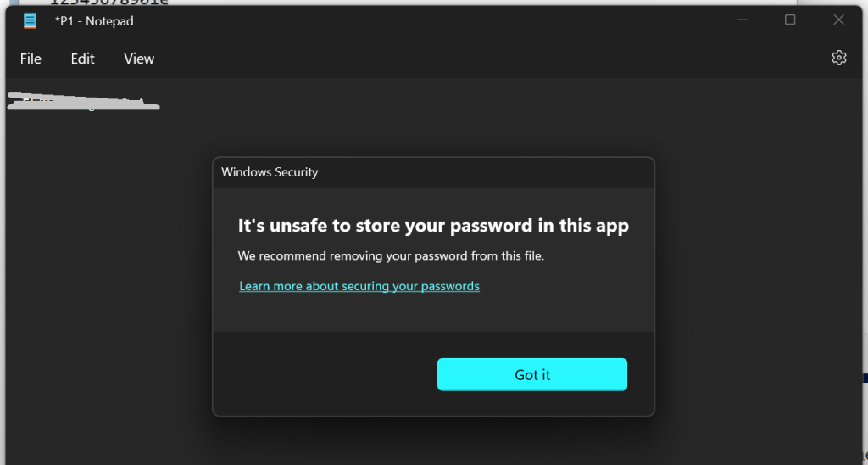Image resolution: width=868 pixels, height=465 pixels.
Task: Click the redacted text line in the editor
Action: [83, 104]
